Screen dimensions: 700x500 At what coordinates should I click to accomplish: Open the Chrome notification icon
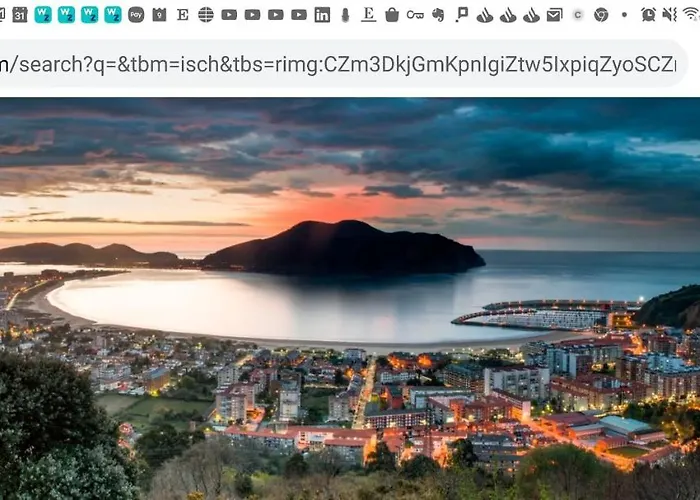click(x=601, y=15)
